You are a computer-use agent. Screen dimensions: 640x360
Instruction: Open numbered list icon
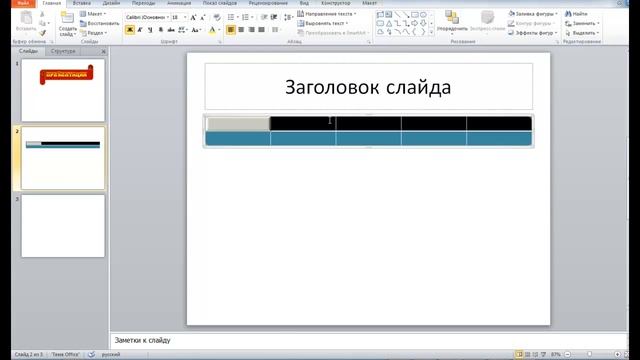tap(245, 17)
